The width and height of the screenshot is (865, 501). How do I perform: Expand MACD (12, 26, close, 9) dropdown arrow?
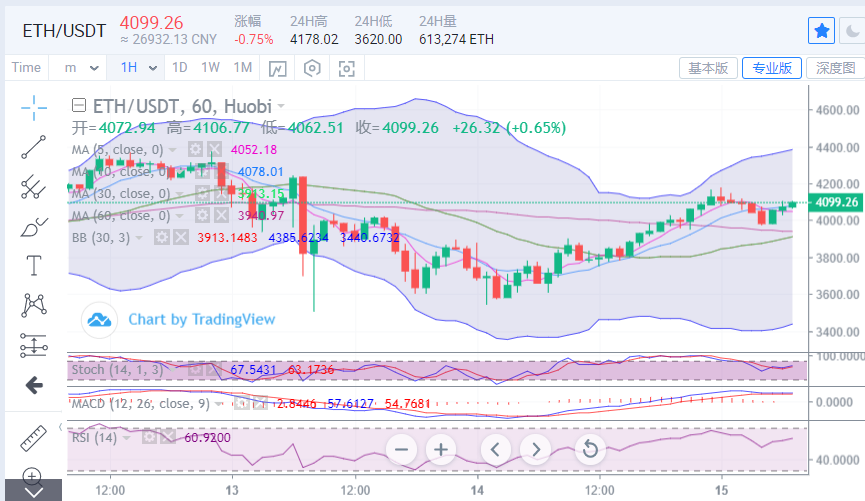[x=219, y=404]
